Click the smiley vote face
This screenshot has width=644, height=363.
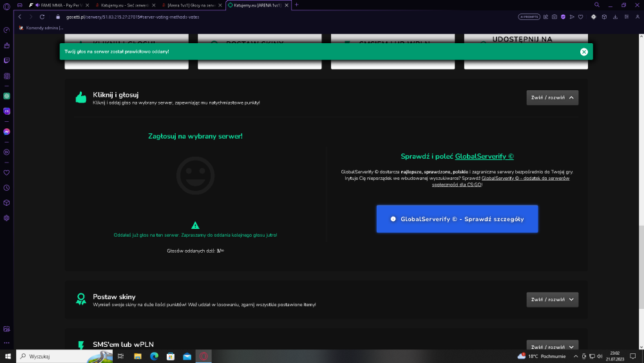pyautogui.click(x=196, y=175)
